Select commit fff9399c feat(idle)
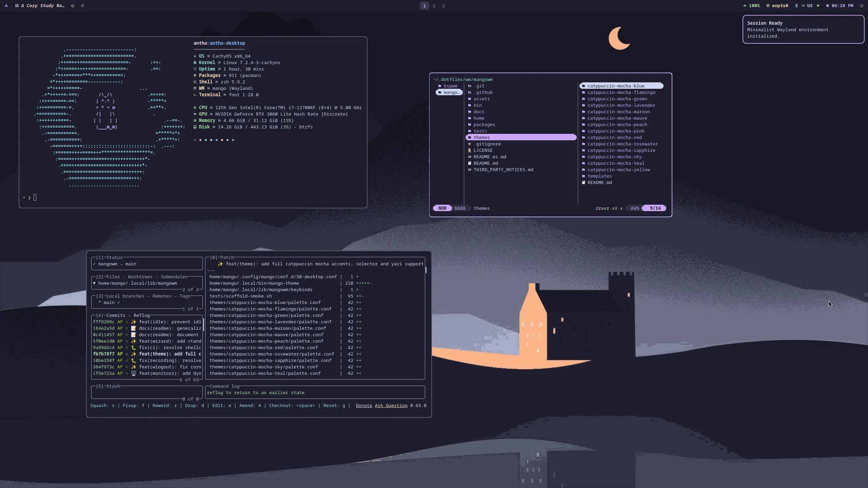Image resolution: width=868 pixels, height=488 pixels. click(x=147, y=322)
